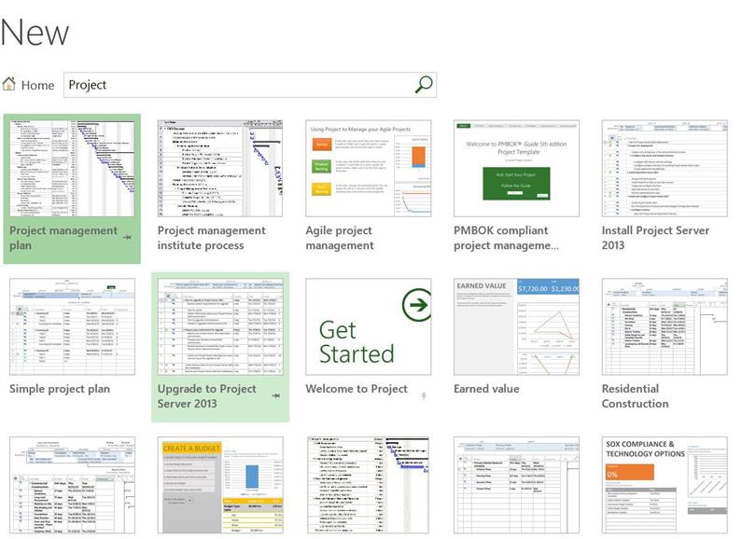This screenshot has height=539, width=756.
Task: Select the Create a Budget template thumbnail
Action: point(220,485)
